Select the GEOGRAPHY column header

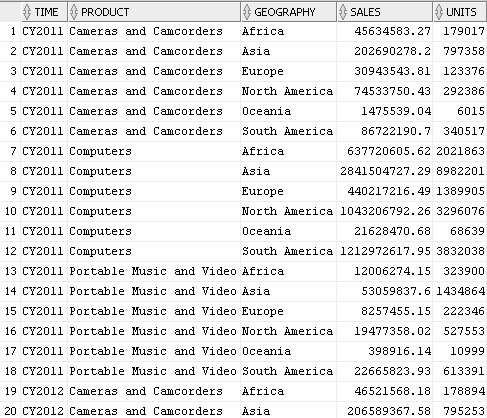tap(289, 12)
